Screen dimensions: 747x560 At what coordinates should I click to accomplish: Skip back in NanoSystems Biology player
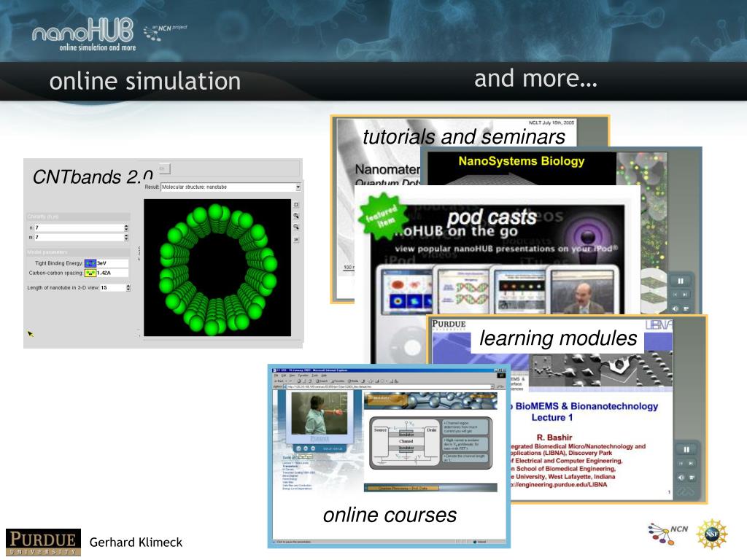coord(675,295)
